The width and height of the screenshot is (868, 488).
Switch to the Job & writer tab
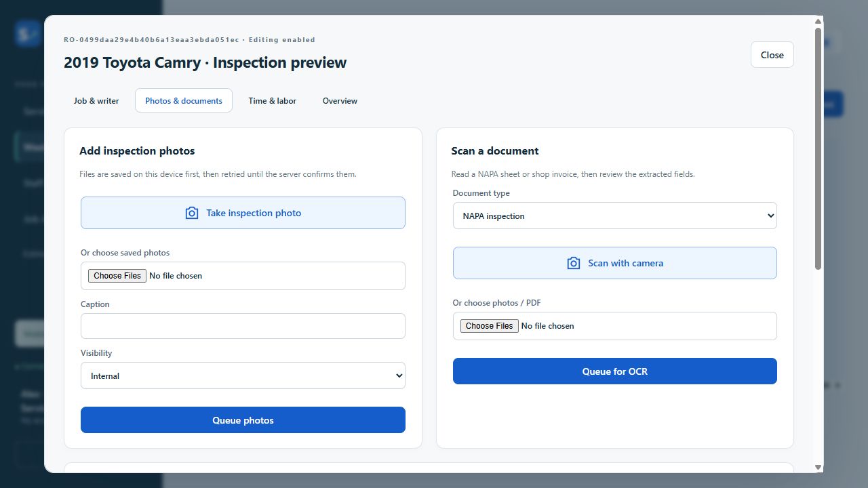(x=96, y=100)
